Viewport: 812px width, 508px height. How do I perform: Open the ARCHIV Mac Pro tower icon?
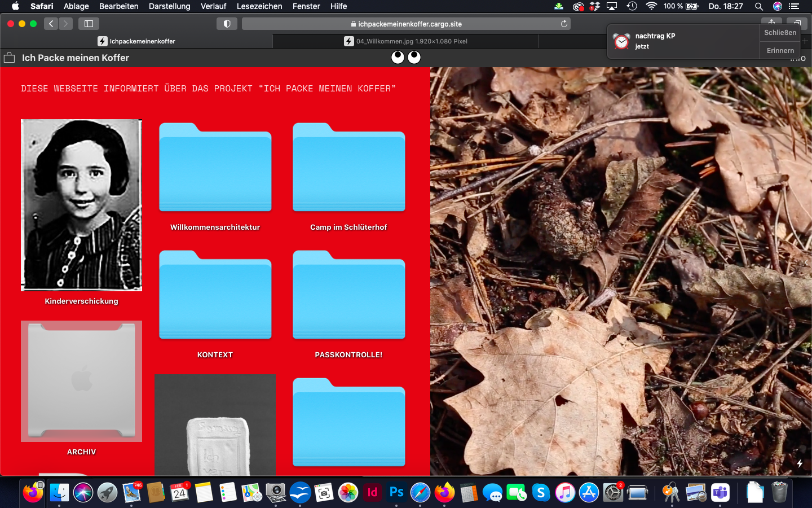(82, 381)
